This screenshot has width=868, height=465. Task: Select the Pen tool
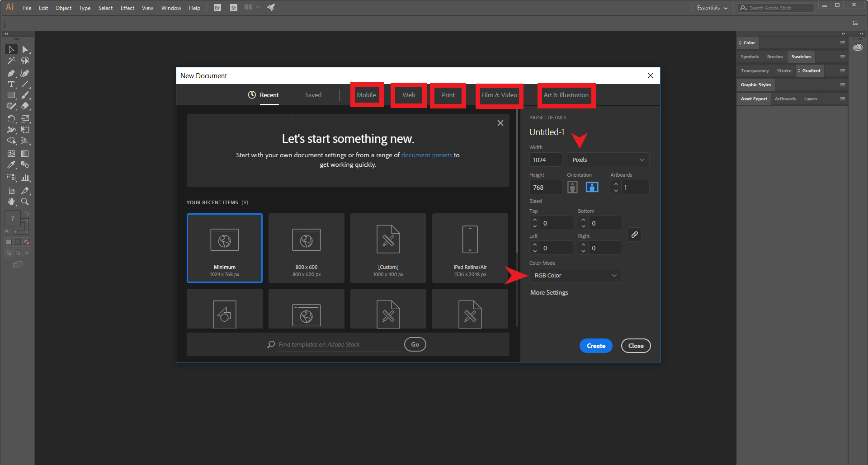point(11,73)
